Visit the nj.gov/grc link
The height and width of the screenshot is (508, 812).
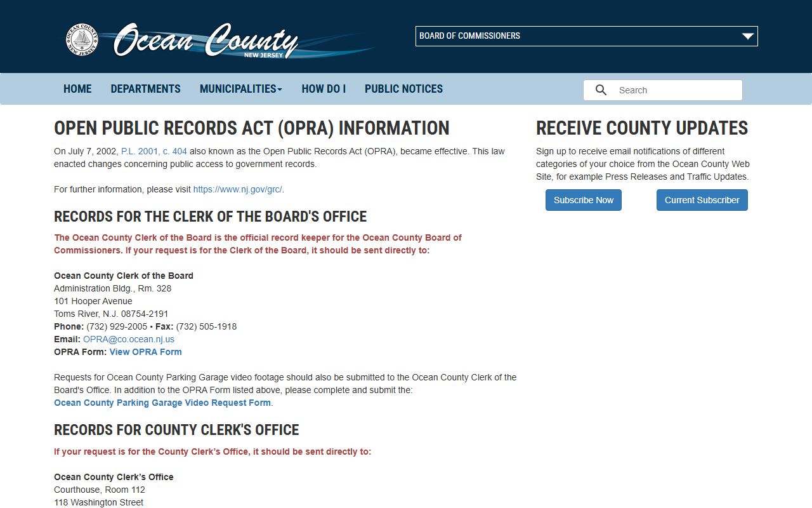237,189
